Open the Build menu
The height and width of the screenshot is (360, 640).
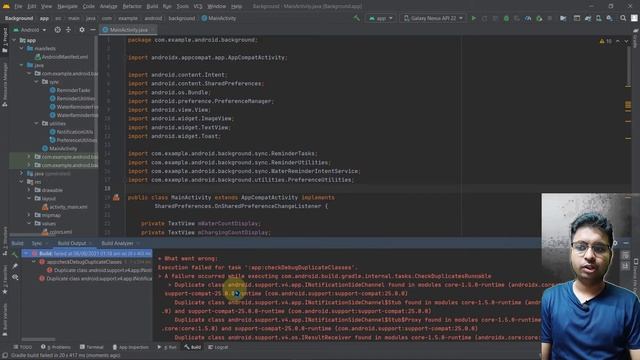click(152, 6)
